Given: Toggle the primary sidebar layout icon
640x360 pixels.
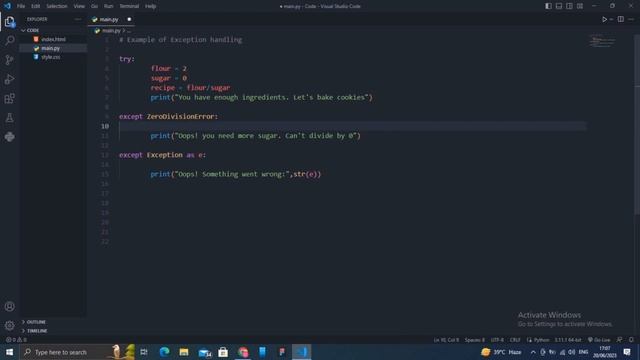Looking at the screenshot, I should point(548,6).
